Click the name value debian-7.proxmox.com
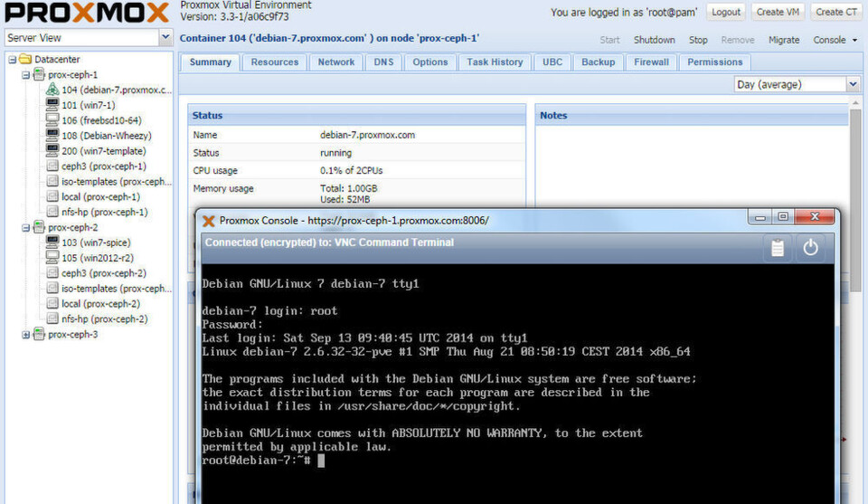This screenshot has height=504, width=868. point(367,135)
